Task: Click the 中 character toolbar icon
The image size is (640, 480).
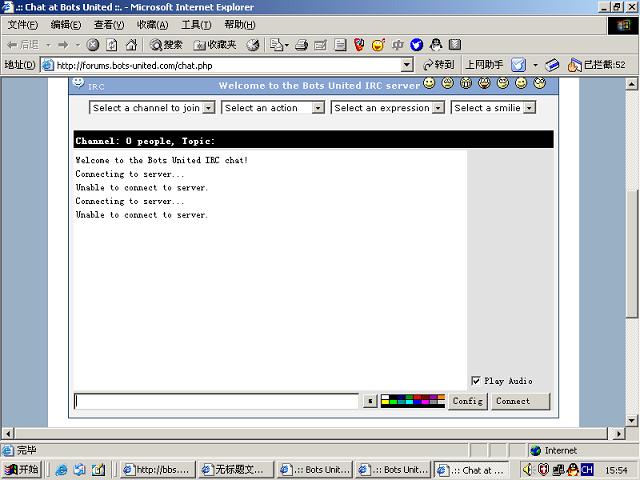Action: click(x=398, y=45)
